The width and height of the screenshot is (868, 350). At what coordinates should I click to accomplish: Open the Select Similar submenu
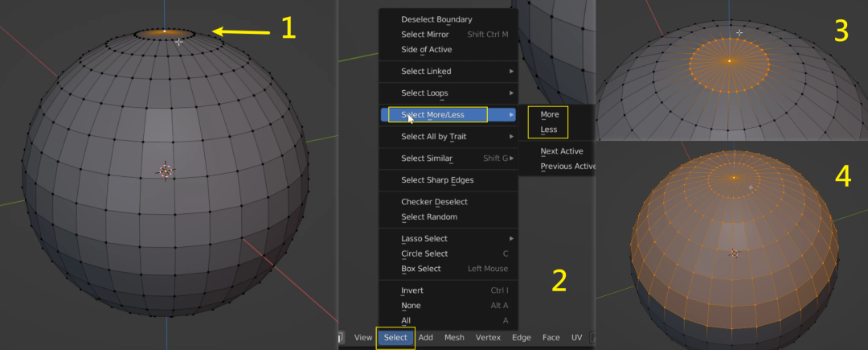[448, 159]
